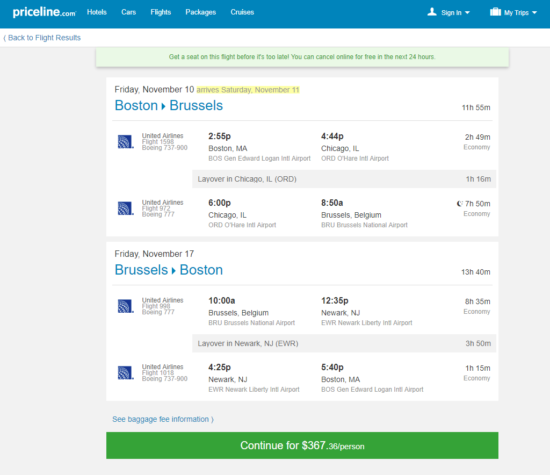Click the overnight moon icon beside 7h 50m
550x475 pixels.
[460, 203]
